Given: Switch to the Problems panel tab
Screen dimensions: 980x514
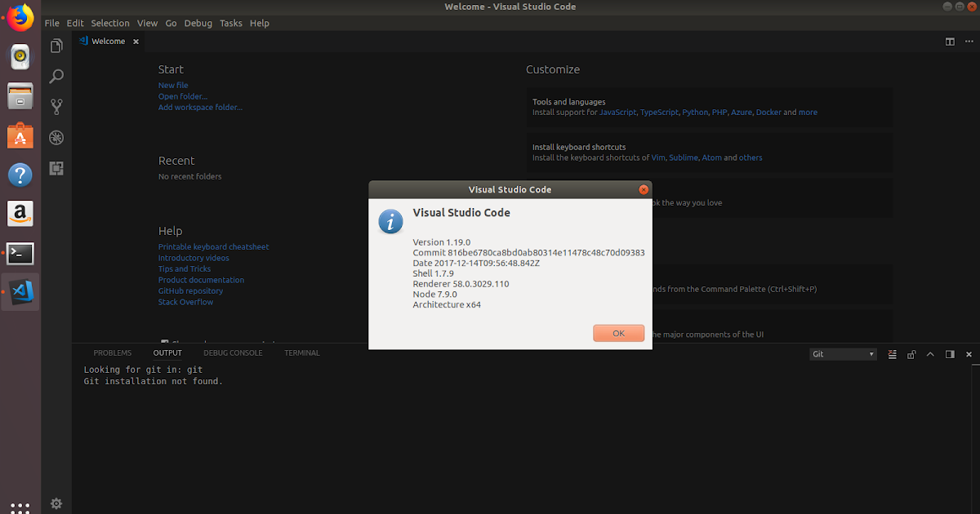Looking at the screenshot, I should click(113, 353).
